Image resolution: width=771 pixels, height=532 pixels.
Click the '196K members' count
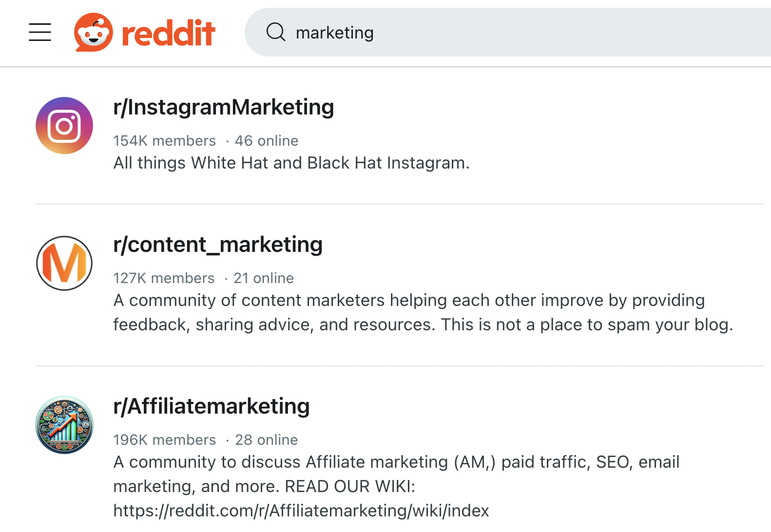click(165, 440)
